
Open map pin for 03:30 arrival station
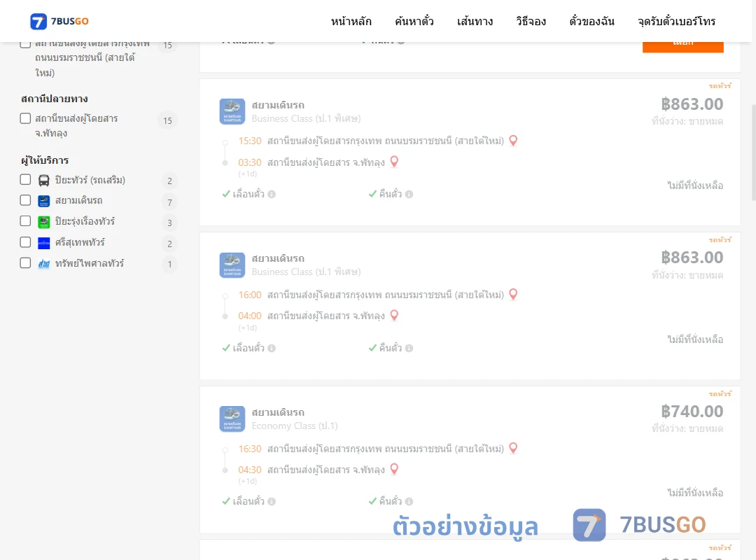[x=394, y=162]
